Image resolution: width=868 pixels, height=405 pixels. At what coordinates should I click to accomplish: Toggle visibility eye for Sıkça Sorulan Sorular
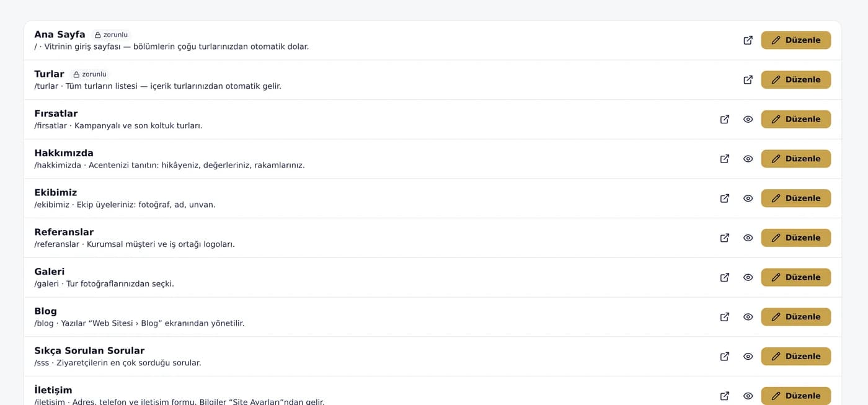(748, 357)
